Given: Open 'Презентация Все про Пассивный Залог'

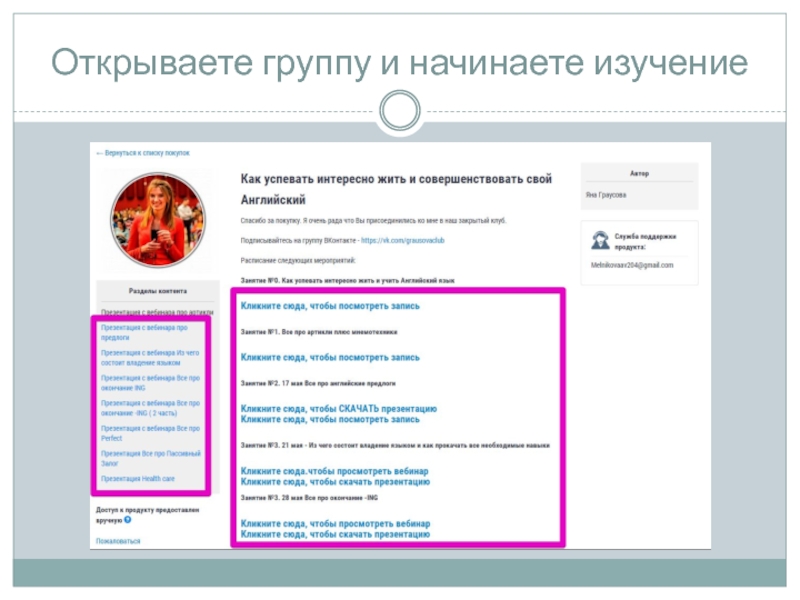Looking at the screenshot, I should tap(150, 458).
